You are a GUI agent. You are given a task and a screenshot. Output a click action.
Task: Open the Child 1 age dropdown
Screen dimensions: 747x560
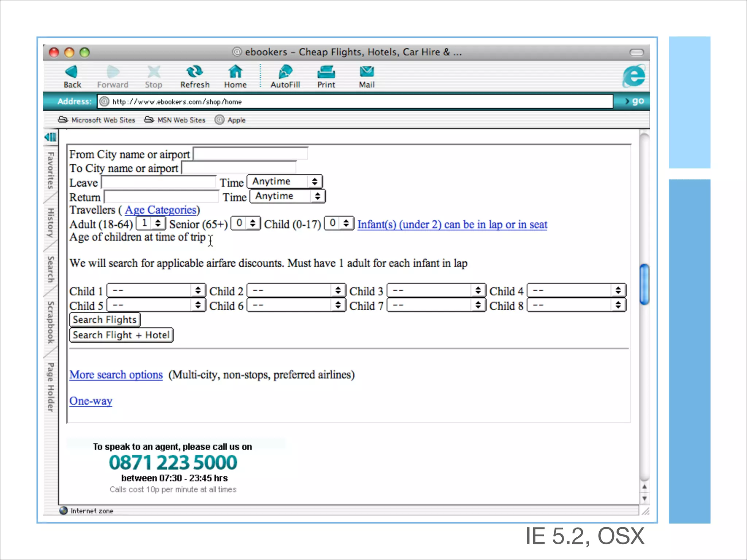tap(156, 291)
